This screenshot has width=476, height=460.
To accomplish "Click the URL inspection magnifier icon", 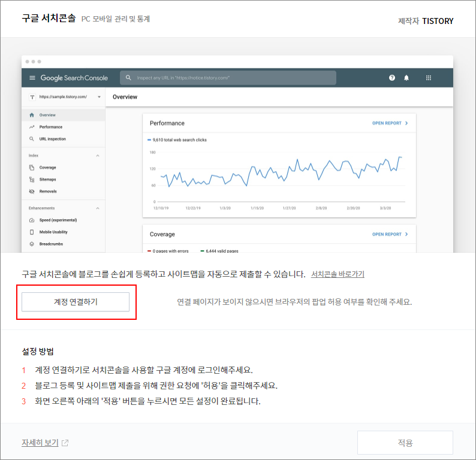I will [x=32, y=139].
